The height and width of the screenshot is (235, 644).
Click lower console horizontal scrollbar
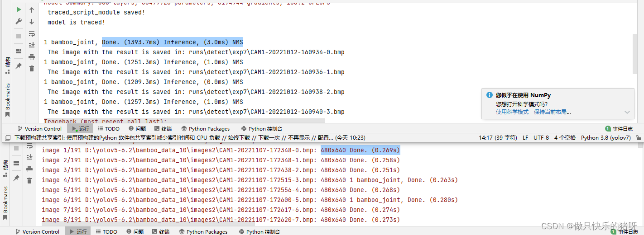tap(148, 223)
